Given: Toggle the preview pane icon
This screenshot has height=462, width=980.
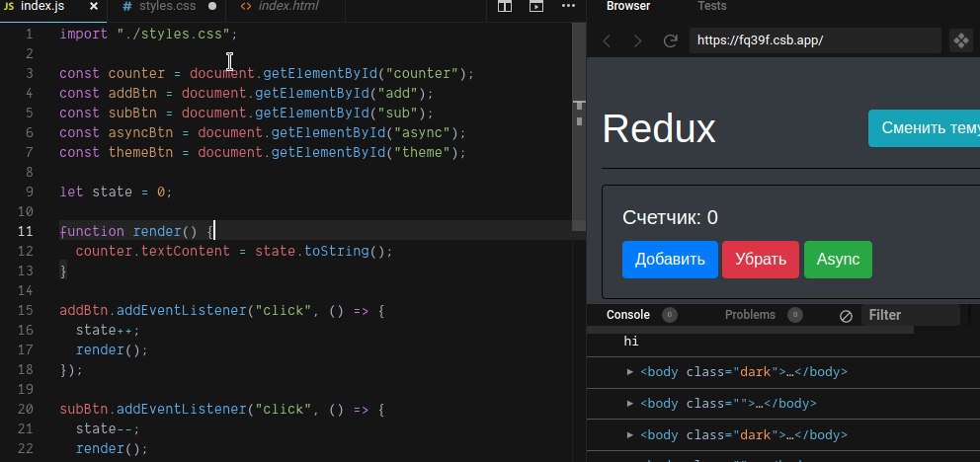Looking at the screenshot, I should pyautogui.click(x=536, y=6).
